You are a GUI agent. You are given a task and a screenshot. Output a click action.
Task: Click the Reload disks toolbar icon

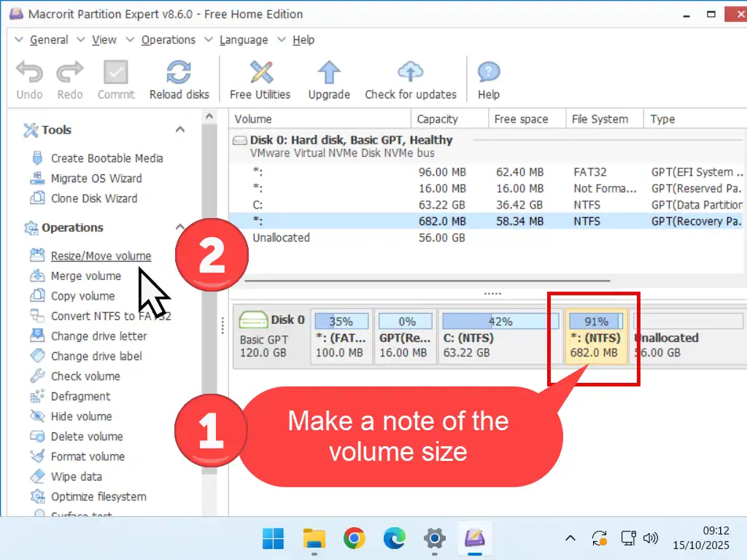click(x=179, y=73)
